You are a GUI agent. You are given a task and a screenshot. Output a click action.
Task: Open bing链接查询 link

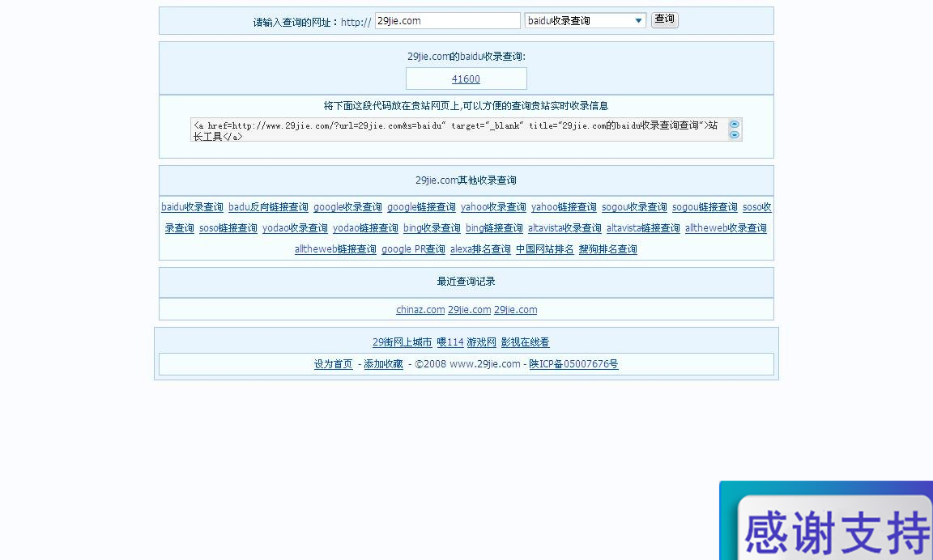pos(494,228)
